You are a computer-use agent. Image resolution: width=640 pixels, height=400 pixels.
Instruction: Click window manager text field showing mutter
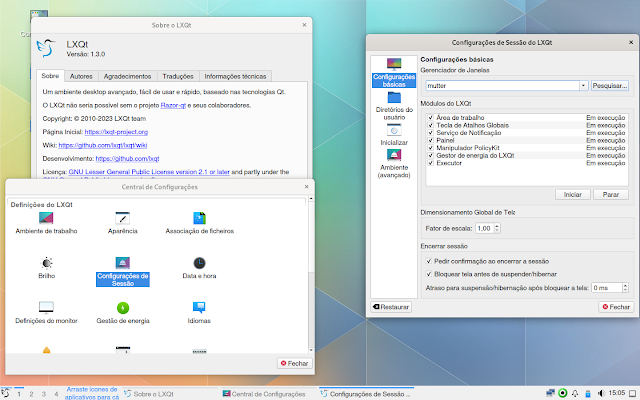(x=502, y=86)
